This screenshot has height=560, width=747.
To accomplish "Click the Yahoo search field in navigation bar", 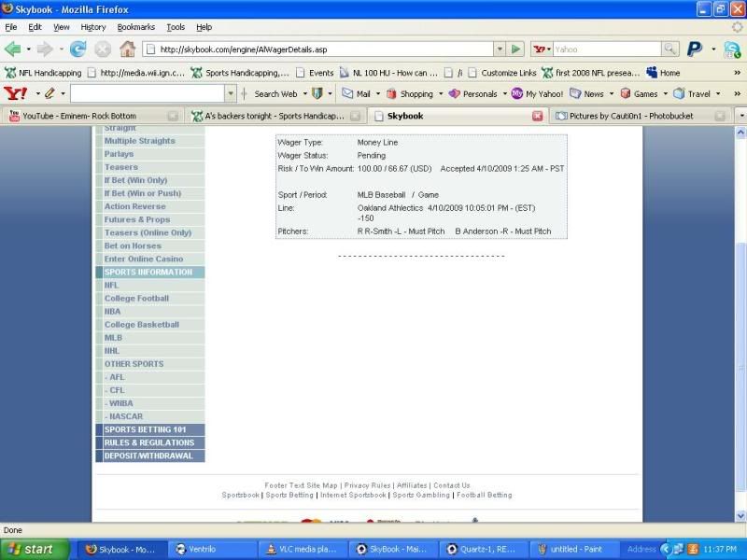I will (x=607, y=49).
